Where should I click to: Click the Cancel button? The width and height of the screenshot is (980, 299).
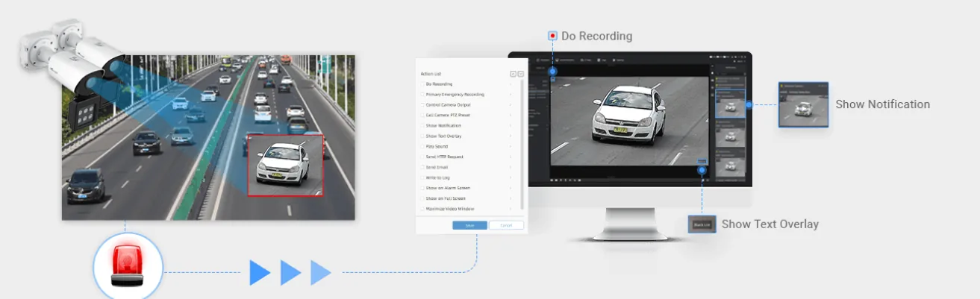(506, 225)
